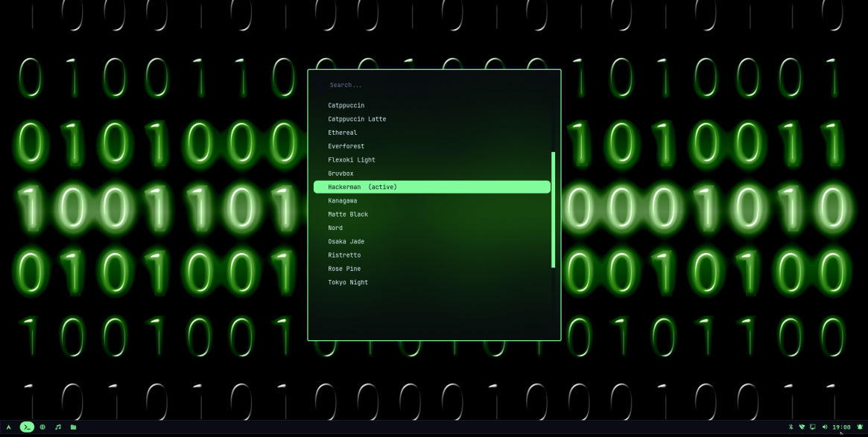The image size is (868, 437).
Task: Apply the Rose Pine theme
Action: click(344, 269)
